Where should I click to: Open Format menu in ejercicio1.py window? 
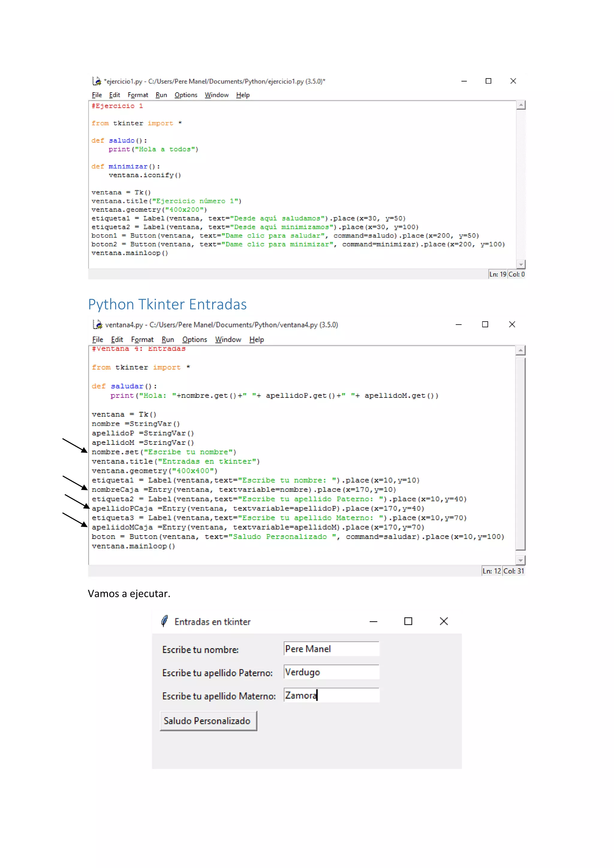(x=138, y=95)
